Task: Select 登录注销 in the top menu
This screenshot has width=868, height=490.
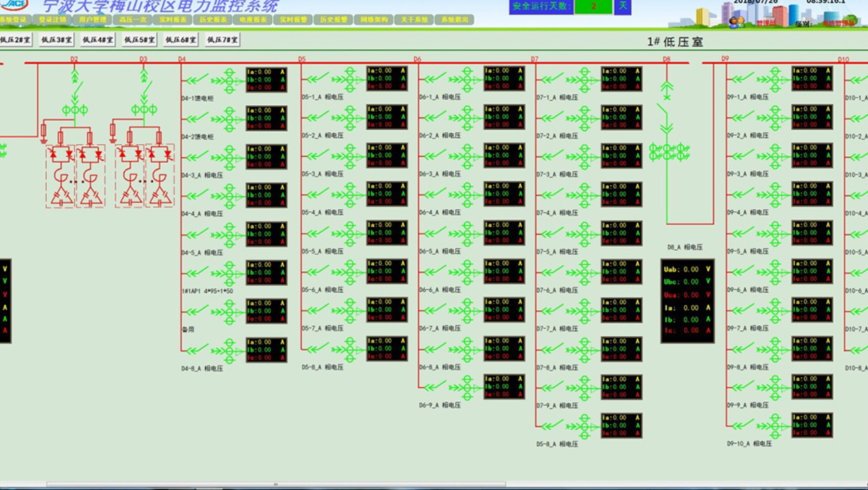Action: [53, 20]
